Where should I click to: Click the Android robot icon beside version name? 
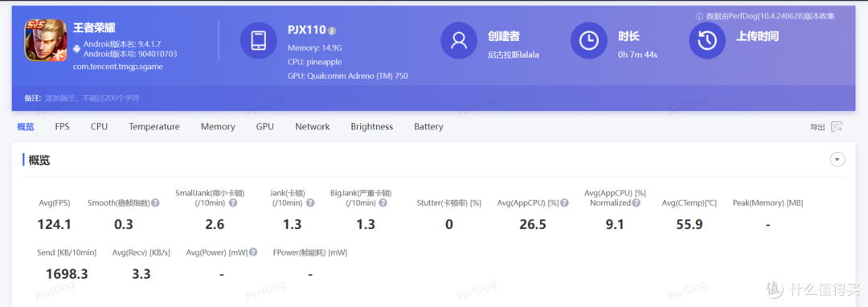(77, 49)
